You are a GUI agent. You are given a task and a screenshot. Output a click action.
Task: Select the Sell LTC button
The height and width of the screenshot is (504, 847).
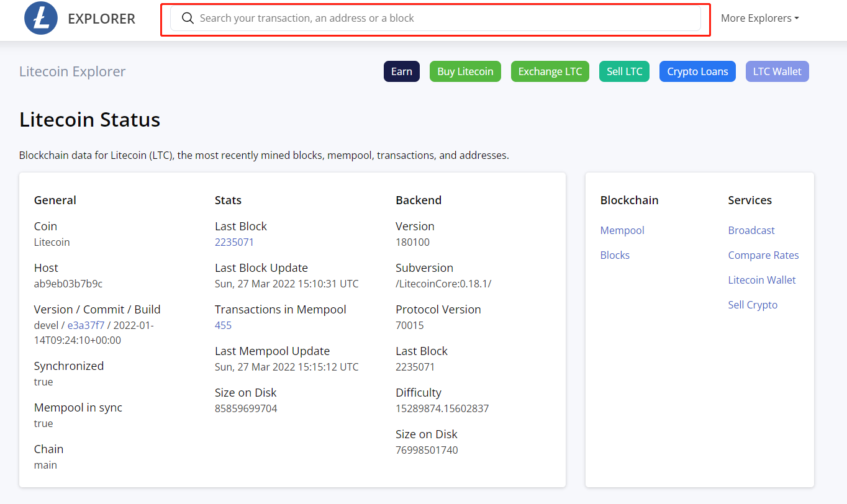624,71
